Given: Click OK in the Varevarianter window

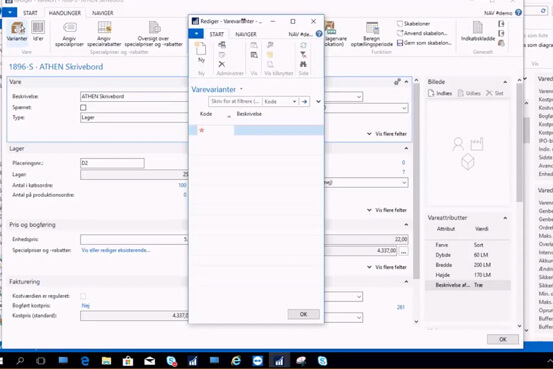Looking at the screenshot, I should [x=303, y=314].
